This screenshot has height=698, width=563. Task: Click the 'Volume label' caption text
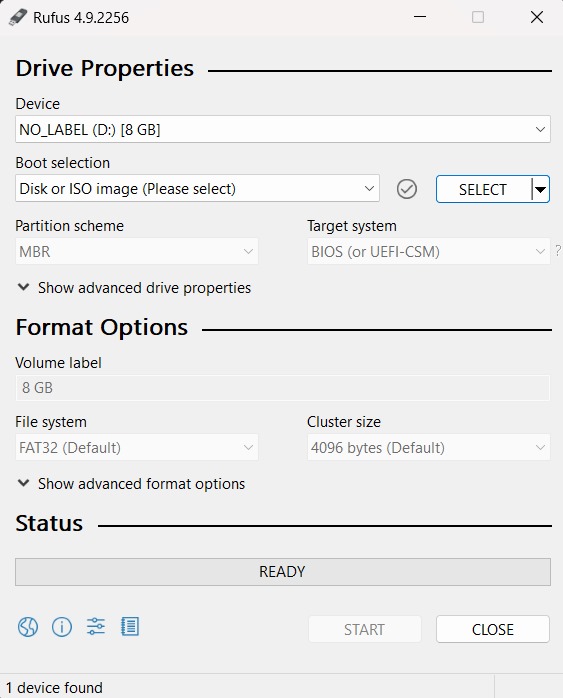coord(58,362)
